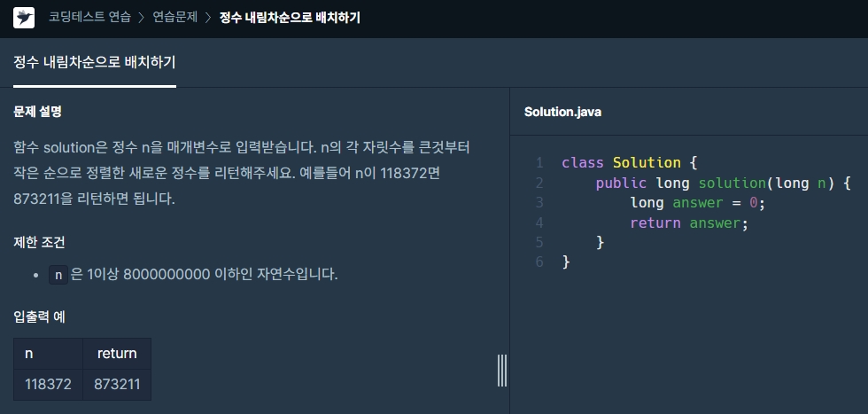Click line number 6 in the editor gutter
868x414 pixels.
(x=539, y=262)
